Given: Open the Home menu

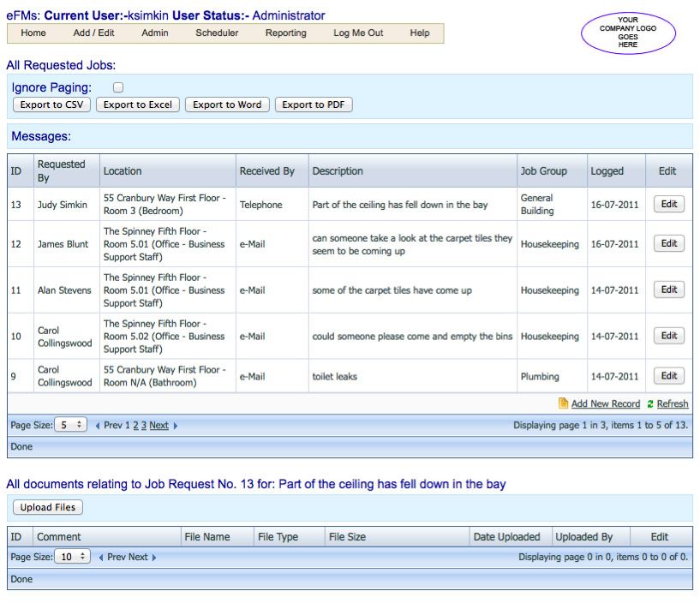Looking at the screenshot, I should tap(33, 33).
